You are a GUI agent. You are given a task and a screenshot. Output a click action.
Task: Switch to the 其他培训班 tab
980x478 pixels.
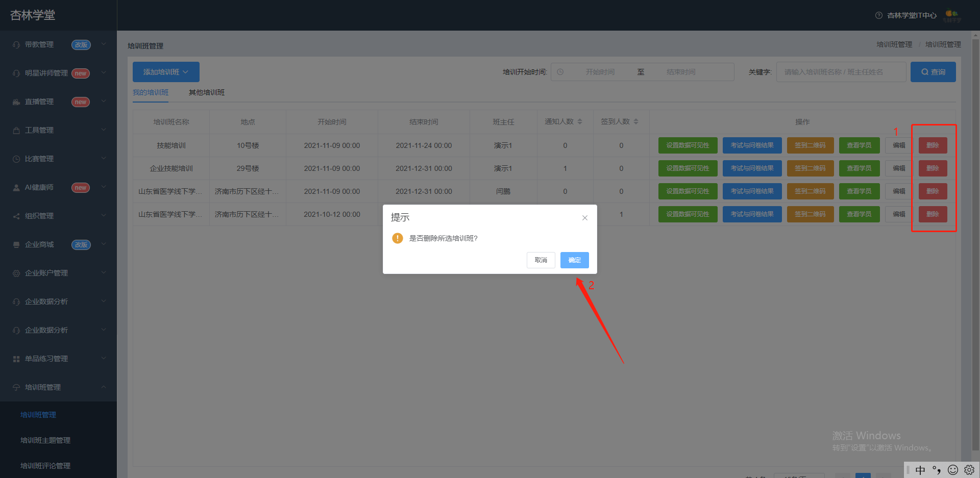[x=207, y=92]
